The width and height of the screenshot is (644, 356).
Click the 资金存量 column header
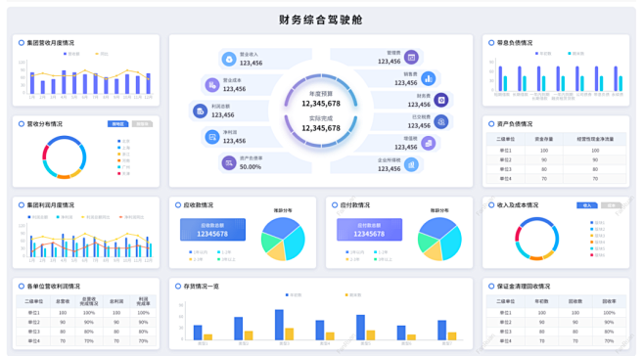(544, 139)
